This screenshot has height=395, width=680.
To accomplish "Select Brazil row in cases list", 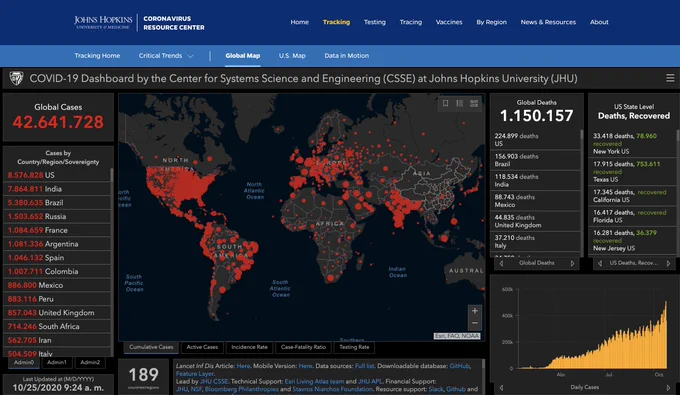I will (x=57, y=202).
